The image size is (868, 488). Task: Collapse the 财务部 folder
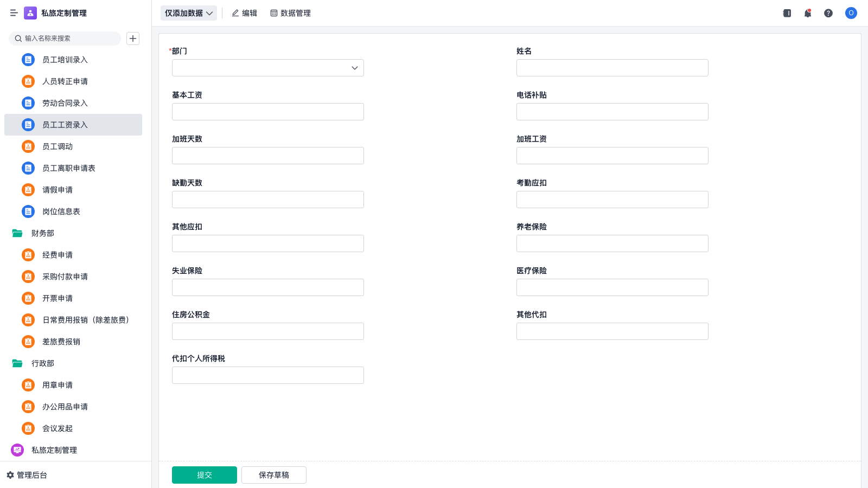pos(17,233)
